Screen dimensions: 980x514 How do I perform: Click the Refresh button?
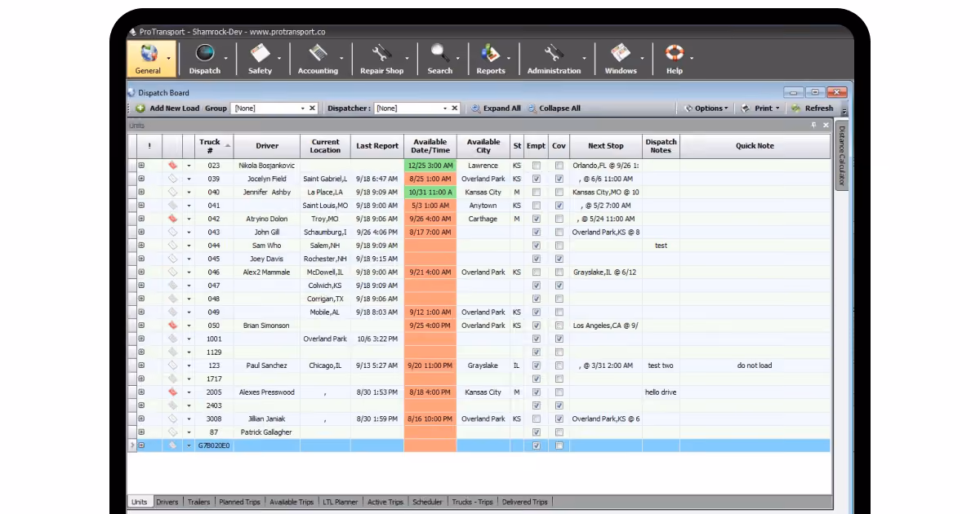pos(812,109)
